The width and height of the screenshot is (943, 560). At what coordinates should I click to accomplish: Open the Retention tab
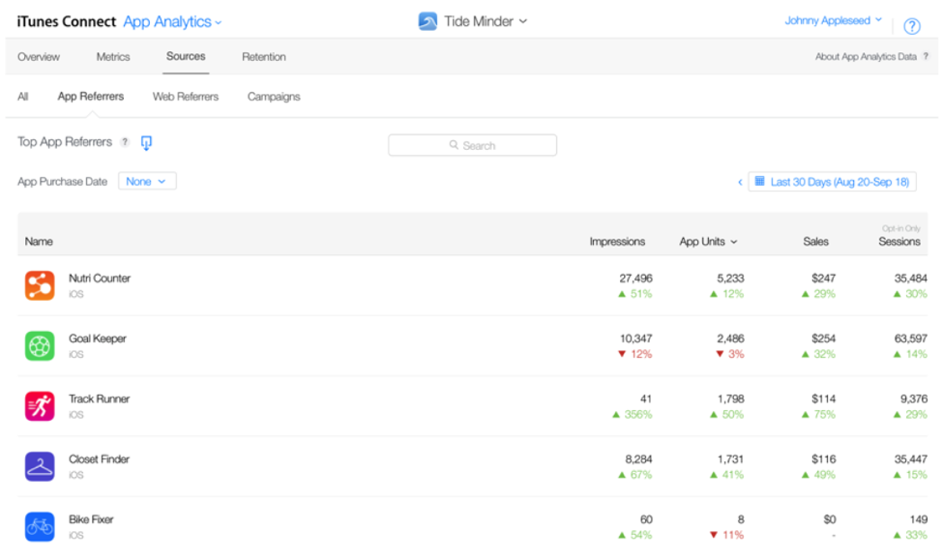pos(264,56)
